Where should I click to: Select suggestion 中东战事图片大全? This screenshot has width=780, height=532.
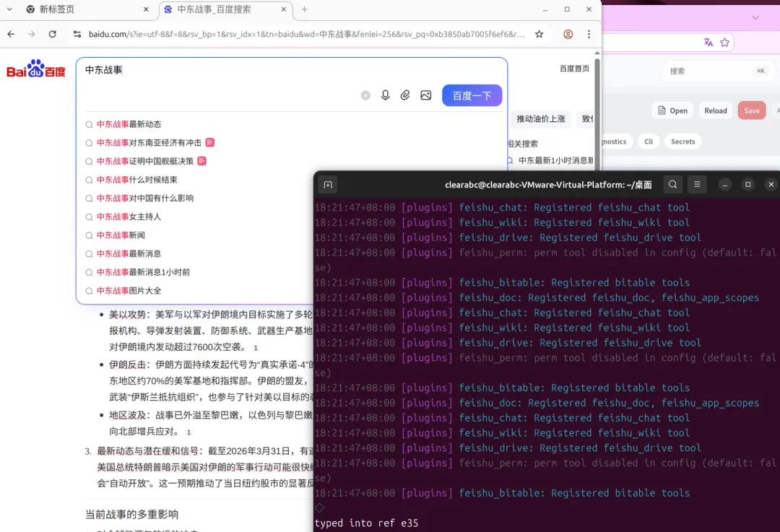coord(129,291)
